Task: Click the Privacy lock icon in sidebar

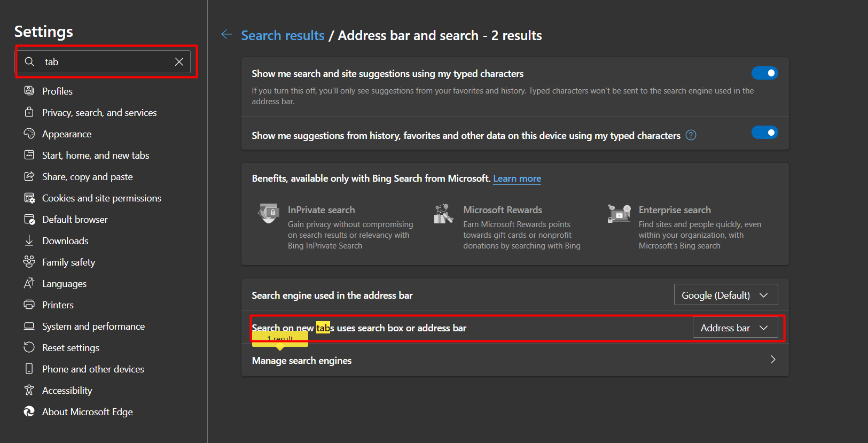Action: (29, 112)
